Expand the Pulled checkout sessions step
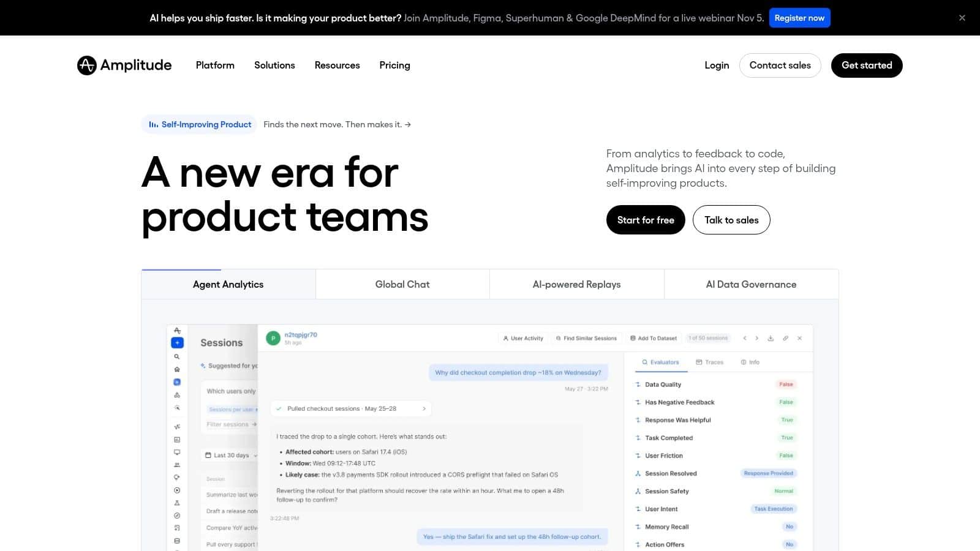The image size is (980, 551). [351, 408]
